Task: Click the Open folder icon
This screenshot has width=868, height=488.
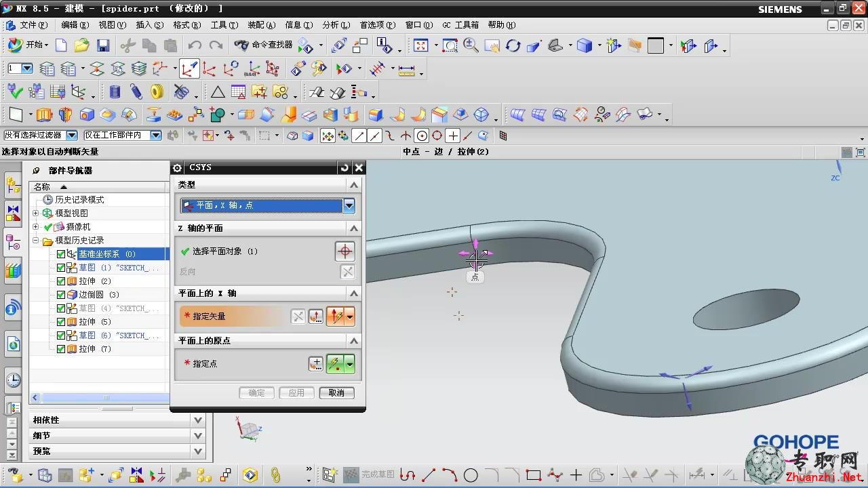Action: pos(82,45)
